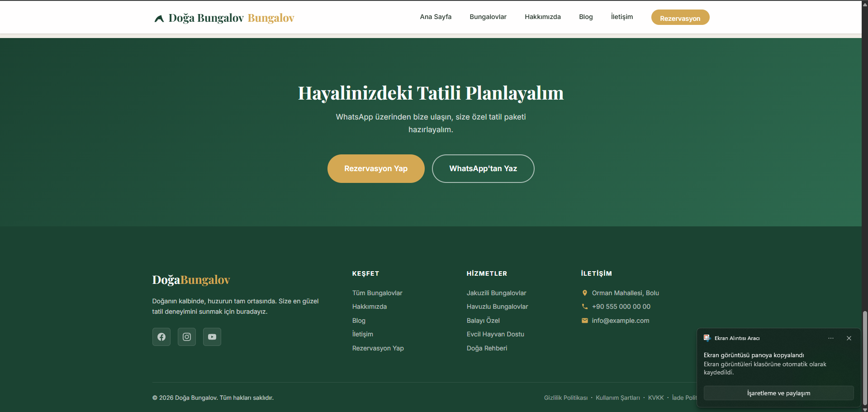The width and height of the screenshot is (868, 412).
Task: Open the Ana Sayfa menu item
Action: [435, 17]
